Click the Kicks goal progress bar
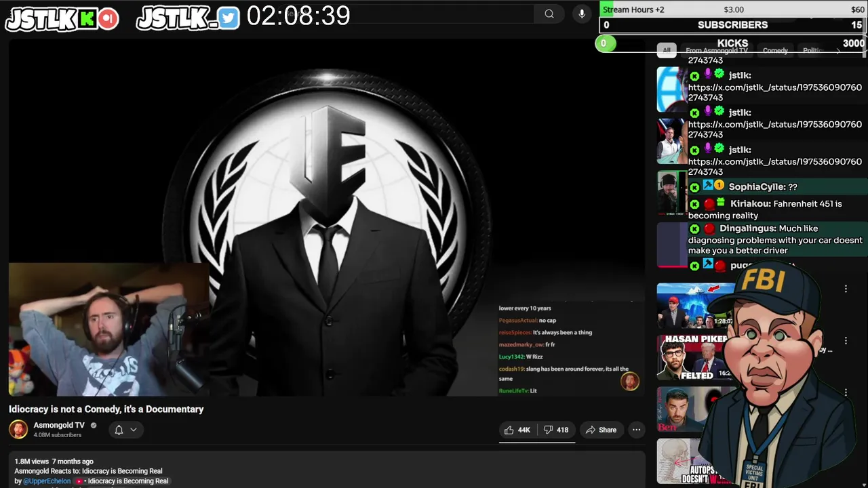 coord(731,43)
